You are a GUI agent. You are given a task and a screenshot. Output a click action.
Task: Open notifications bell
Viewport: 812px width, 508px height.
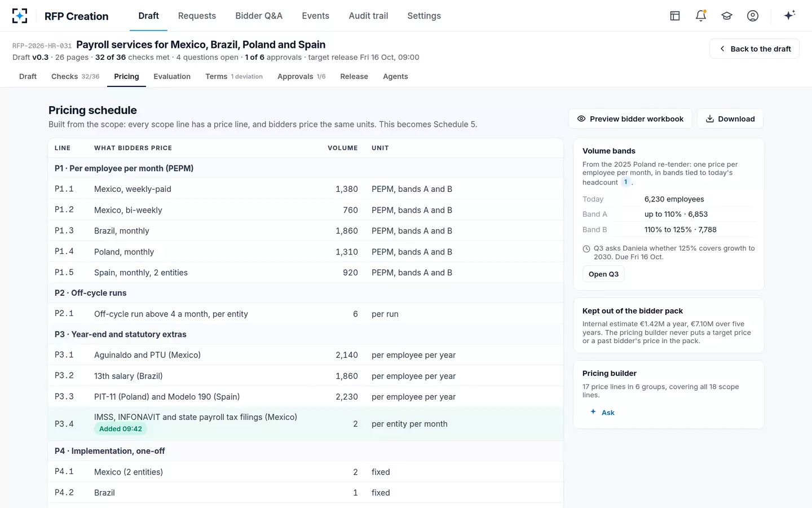coord(701,16)
